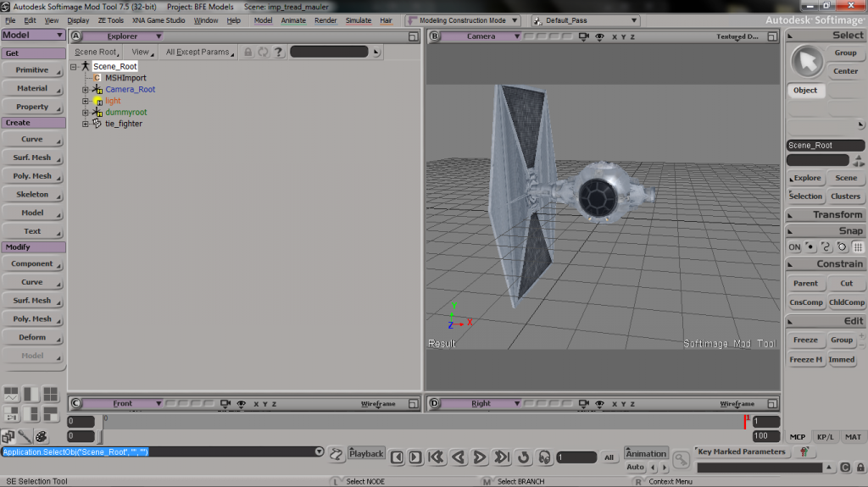Open the Default_Pass dropdown

pyautogui.click(x=586, y=20)
